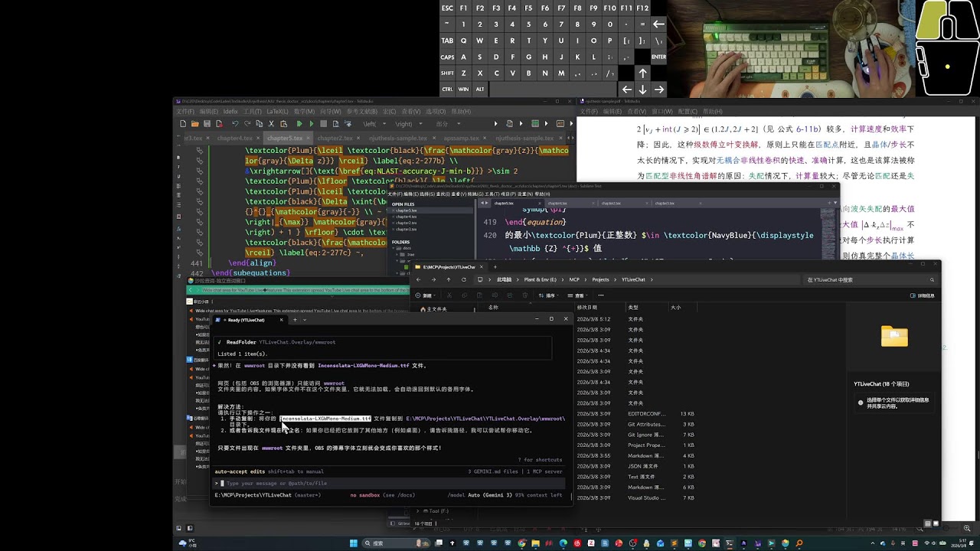Click the 详细信息 details pane button
The height and width of the screenshot is (551, 980).
click(x=923, y=295)
